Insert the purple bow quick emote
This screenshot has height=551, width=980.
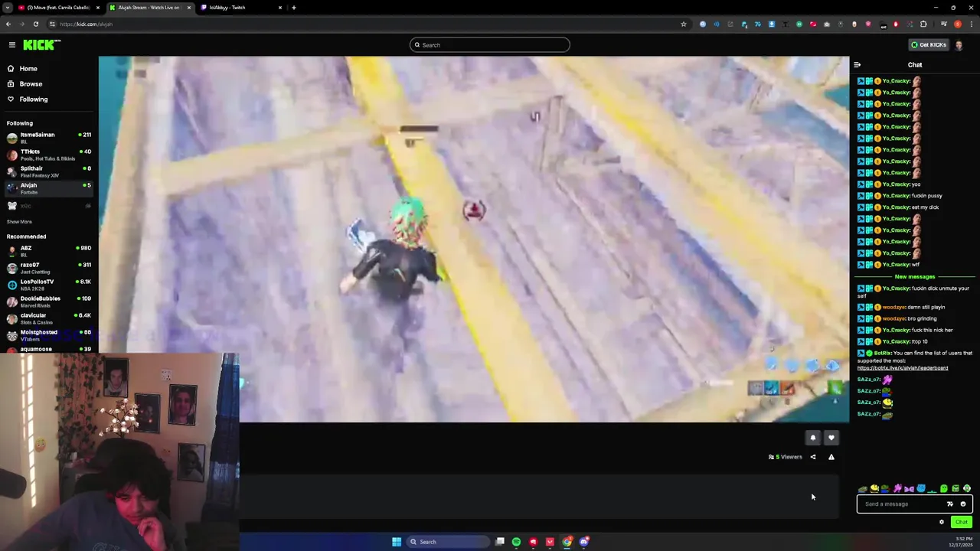pyautogui.click(x=909, y=488)
